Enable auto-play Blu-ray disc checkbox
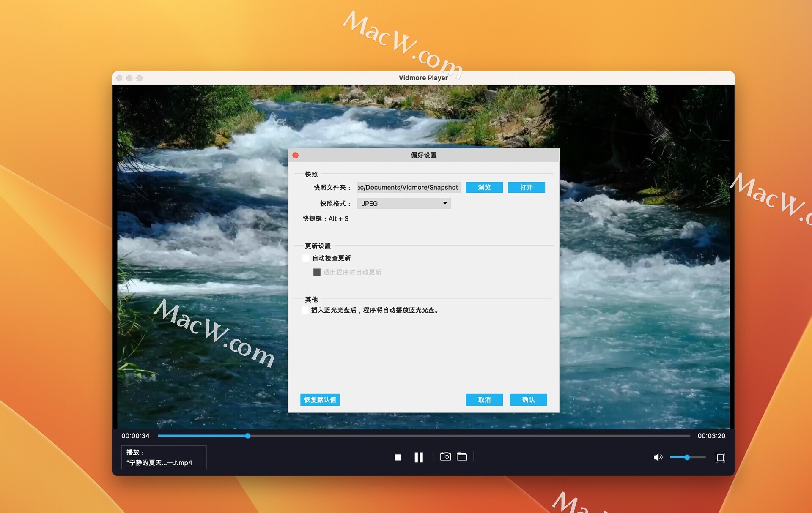812x513 pixels. (x=305, y=310)
